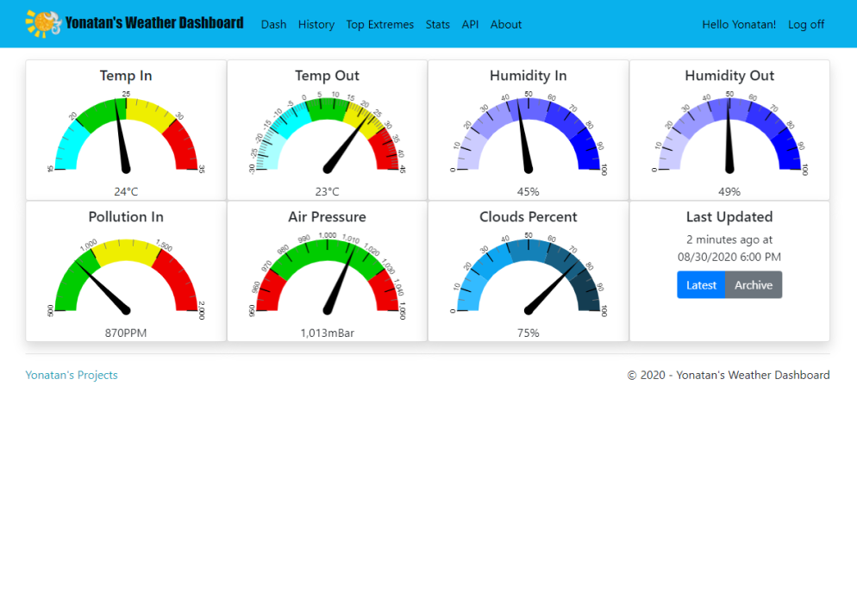Screen dimensions: 857x616
Task: Click the Clouds Percent gauge dial
Action: coord(528,275)
